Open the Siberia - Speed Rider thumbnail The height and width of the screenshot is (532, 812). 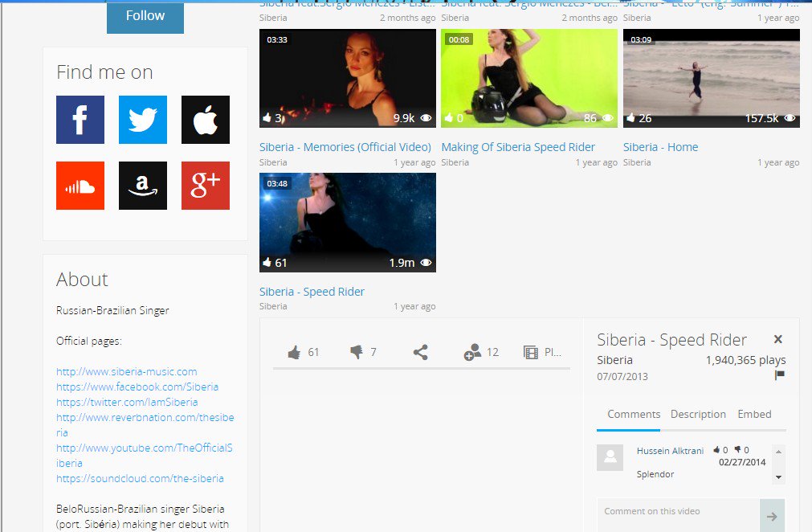348,223
